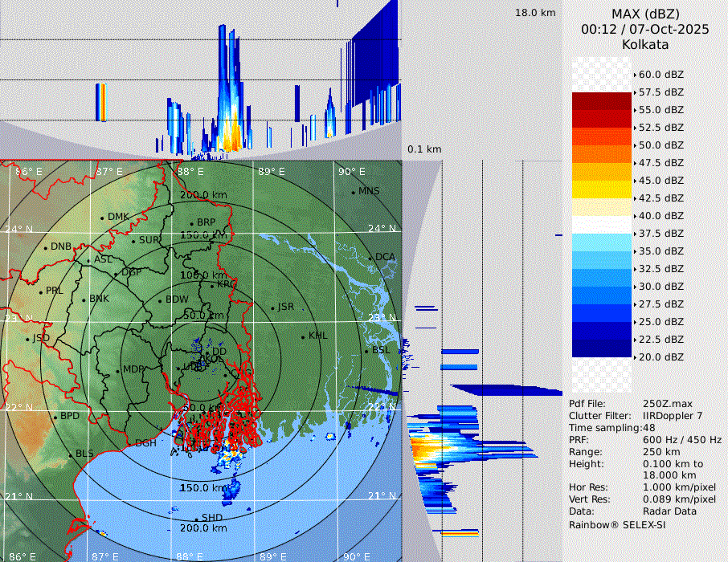The width and height of the screenshot is (728, 562).
Task: Click the 60.0 dBZ legend label
Action: pyautogui.click(x=661, y=75)
